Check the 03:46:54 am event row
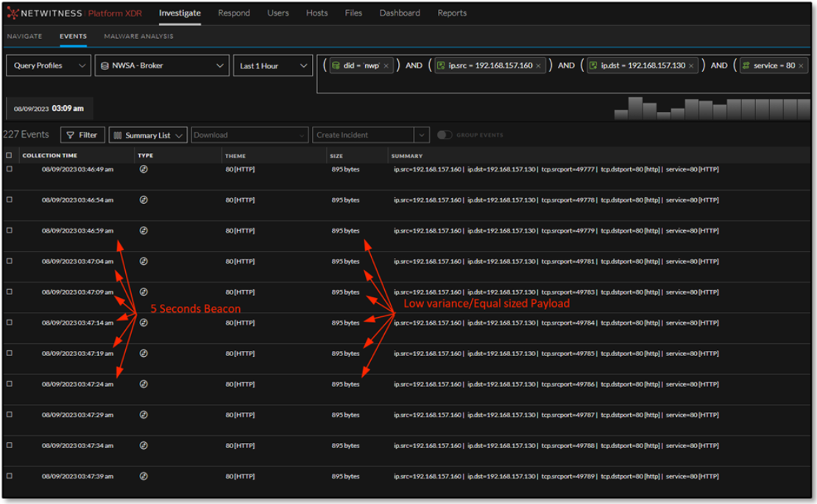This screenshot has height=504, width=817. coord(9,200)
